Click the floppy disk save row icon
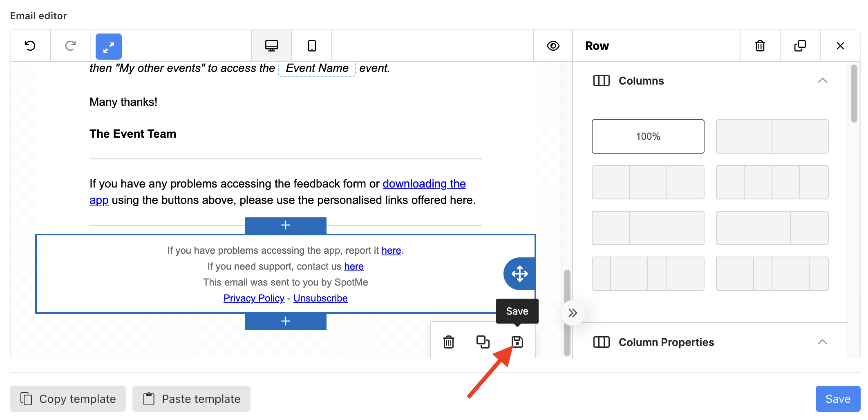 click(517, 342)
